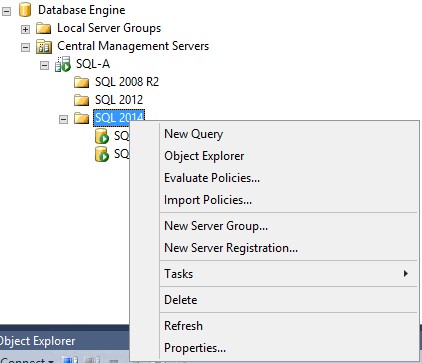Image resolution: width=422 pixels, height=363 pixels.
Task: Click the SQL-A server icon
Action: point(63,64)
